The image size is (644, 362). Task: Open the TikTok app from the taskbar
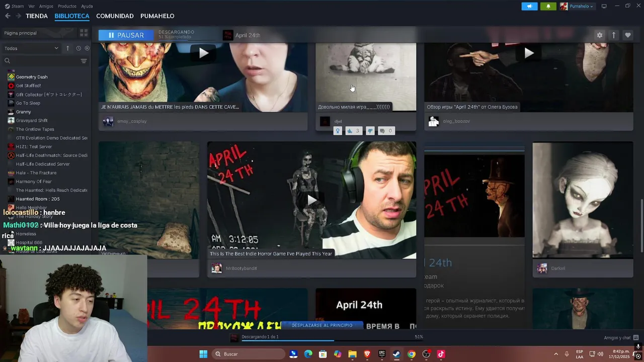pos(441,354)
